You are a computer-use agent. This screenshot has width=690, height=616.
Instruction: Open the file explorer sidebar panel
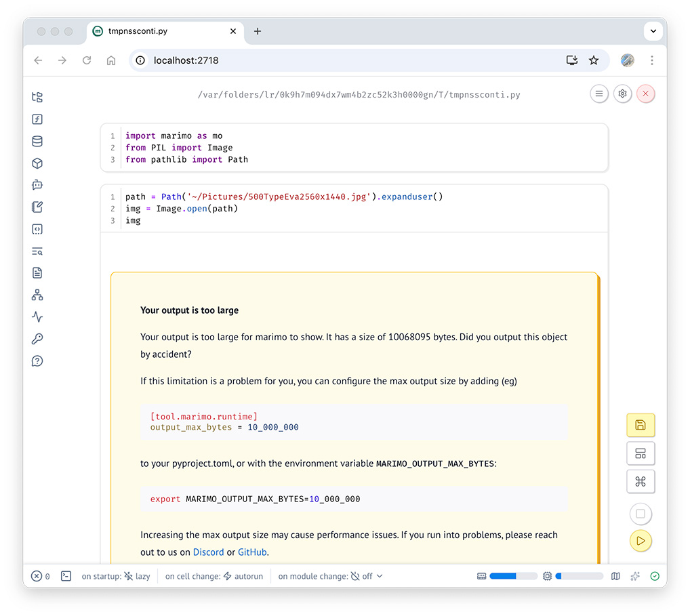[x=37, y=98]
